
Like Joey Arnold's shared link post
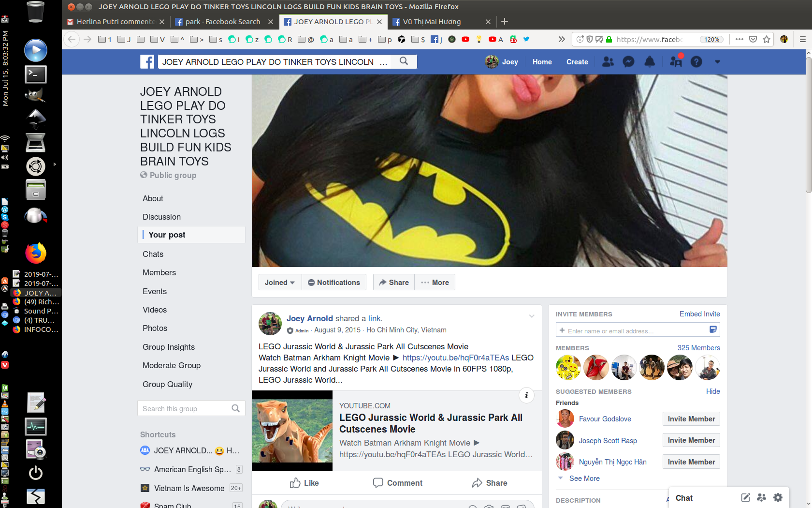[x=304, y=483]
